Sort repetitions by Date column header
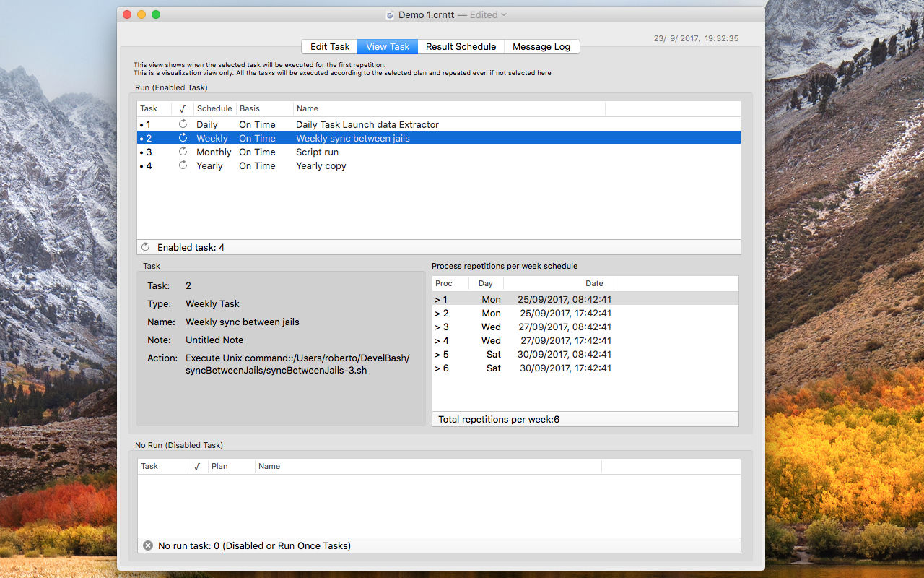The height and width of the screenshot is (578, 924). [594, 283]
